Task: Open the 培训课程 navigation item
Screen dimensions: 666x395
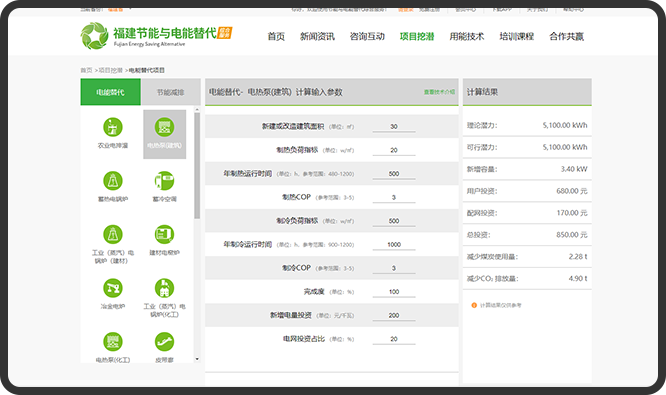Action: pos(516,37)
